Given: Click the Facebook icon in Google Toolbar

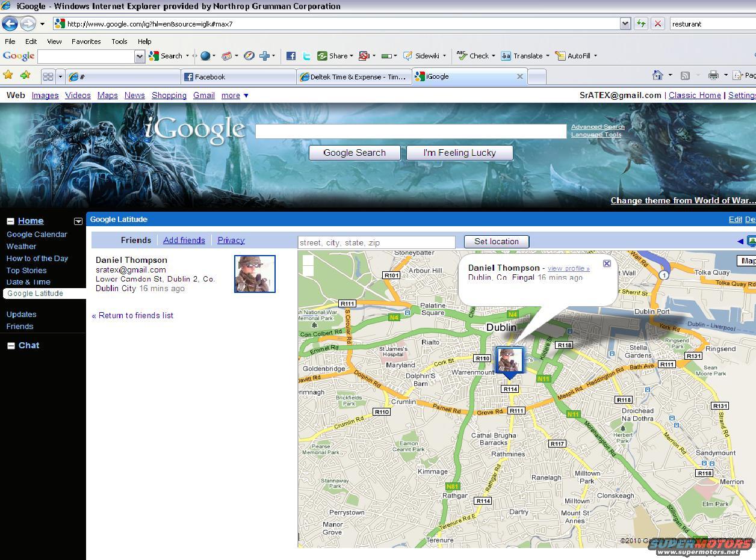Looking at the screenshot, I should pos(291,56).
